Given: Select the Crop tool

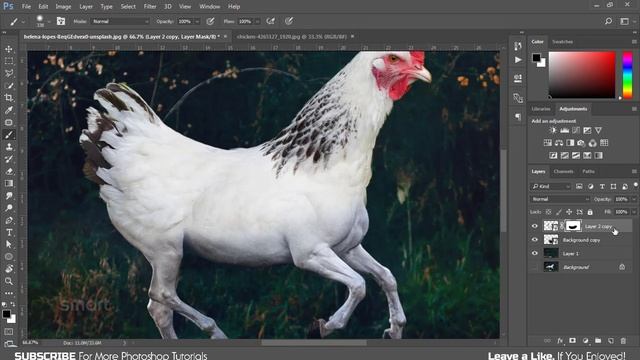Looking at the screenshot, I should click(x=9, y=98).
